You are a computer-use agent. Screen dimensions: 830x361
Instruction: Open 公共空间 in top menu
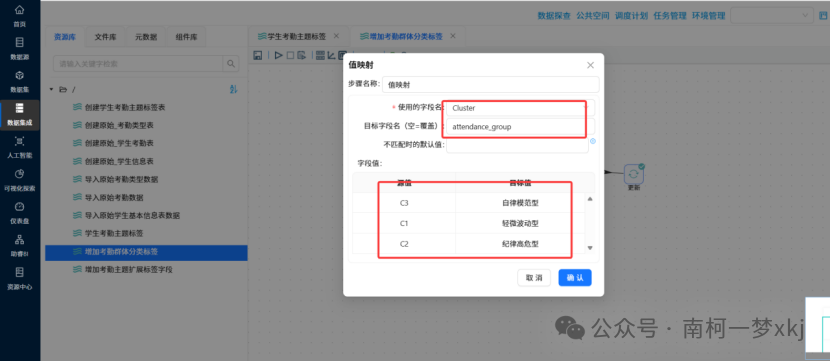(593, 16)
